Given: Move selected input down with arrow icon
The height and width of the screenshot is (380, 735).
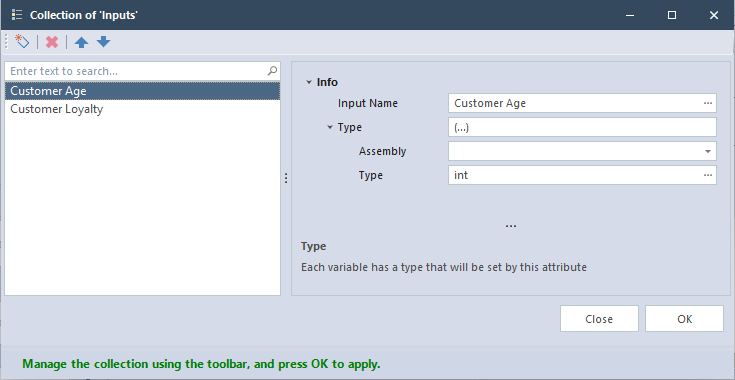Looking at the screenshot, I should [104, 42].
